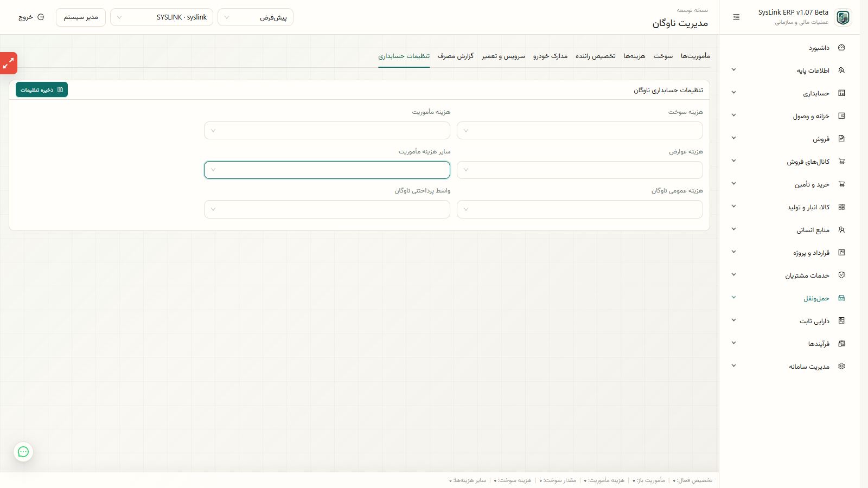Click the فروش sidebar icon
This screenshot has width=868, height=488.
(841, 139)
